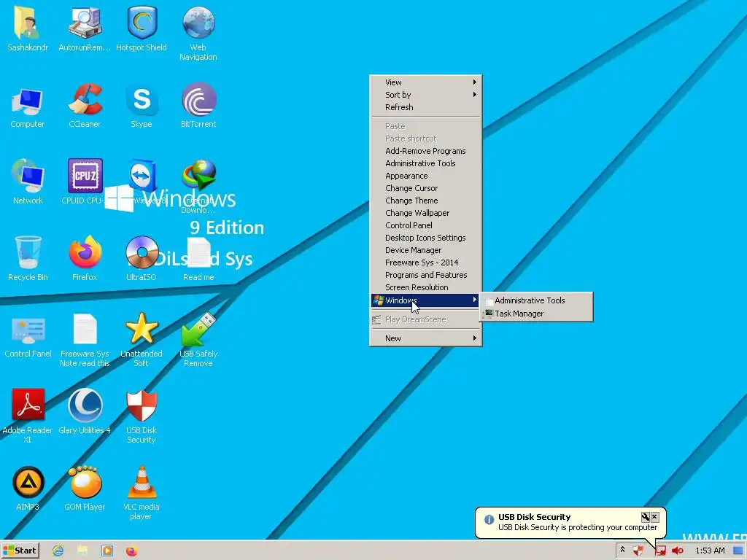Launch Task Manager from submenu
This screenshot has height=560, width=747.
pos(536,314)
